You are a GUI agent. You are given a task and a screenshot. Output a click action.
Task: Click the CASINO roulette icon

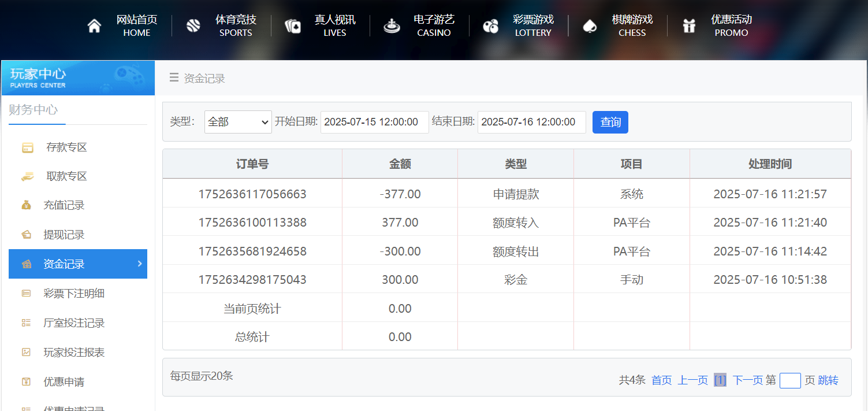point(392,25)
